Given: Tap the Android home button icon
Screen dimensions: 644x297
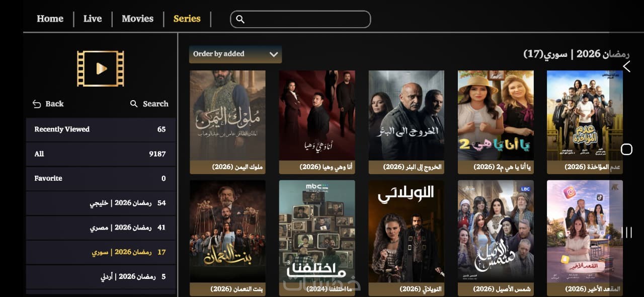Looking at the screenshot, I should 626,149.
